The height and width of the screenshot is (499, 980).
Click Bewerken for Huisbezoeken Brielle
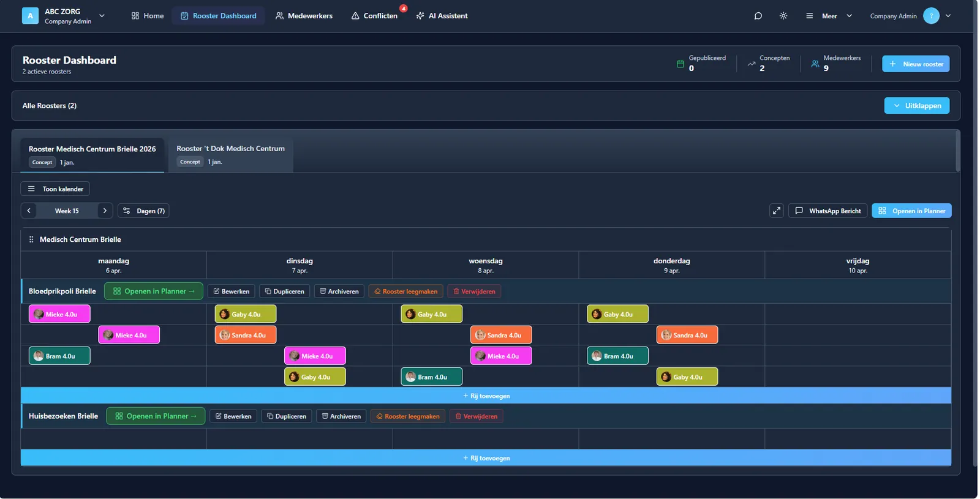(233, 416)
